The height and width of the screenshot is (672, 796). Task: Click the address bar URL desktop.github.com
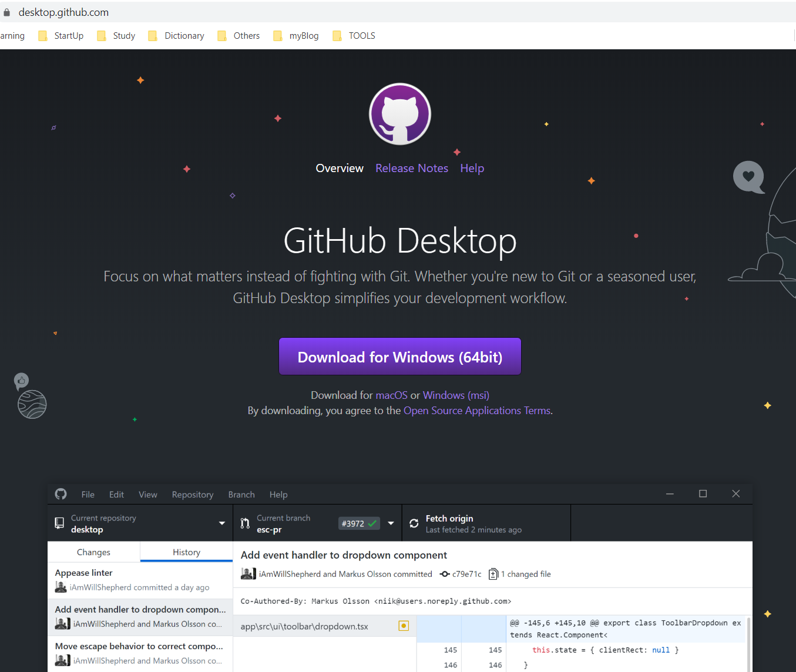click(x=63, y=12)
